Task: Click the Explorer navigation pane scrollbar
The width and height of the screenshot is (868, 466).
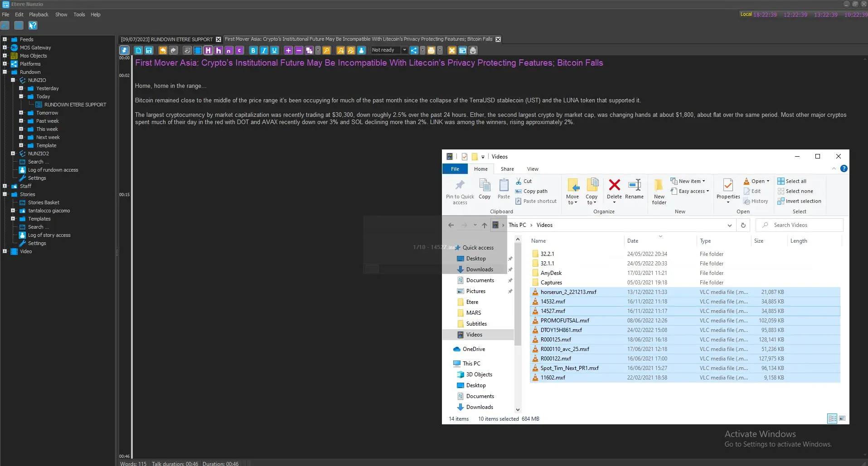Action: 518,317
